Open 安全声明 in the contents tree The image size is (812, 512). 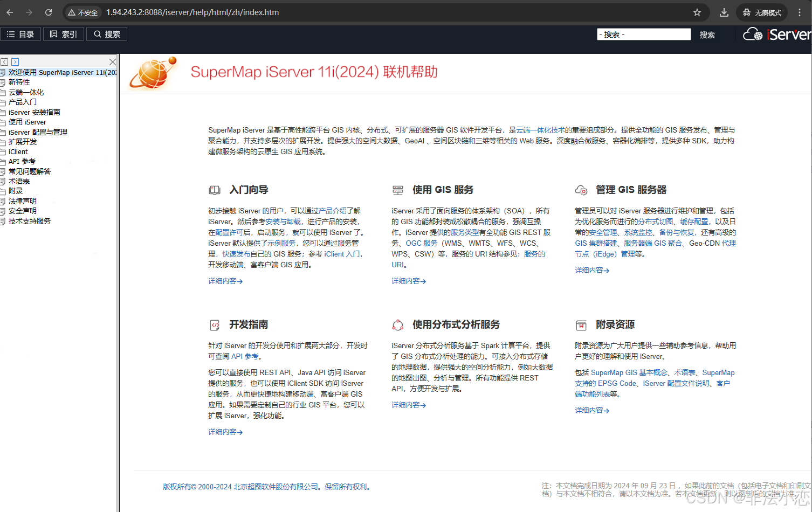point(22,211)
